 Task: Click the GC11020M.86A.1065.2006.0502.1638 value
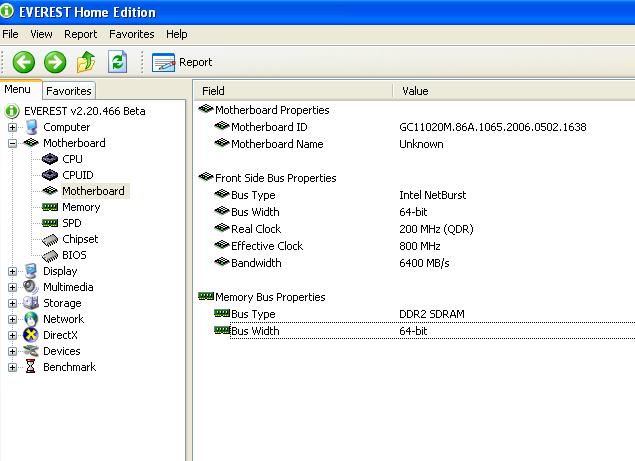(493, 127)
